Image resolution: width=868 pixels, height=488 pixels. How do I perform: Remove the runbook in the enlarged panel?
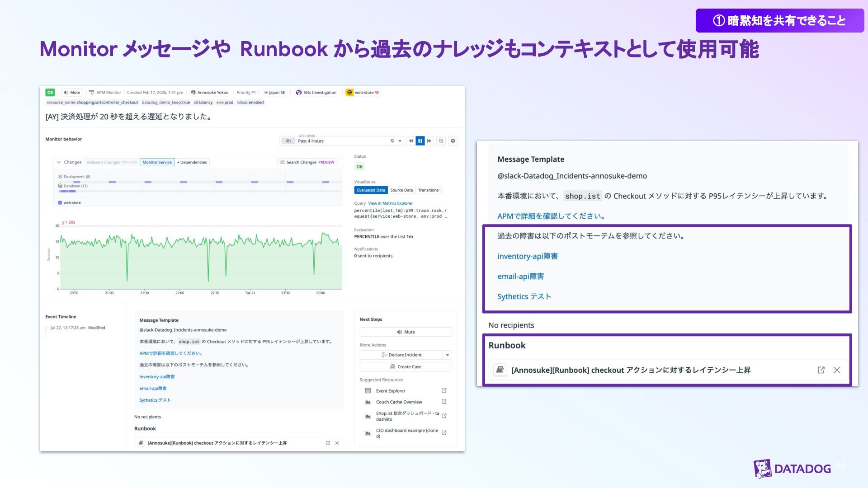pos(837,370)
